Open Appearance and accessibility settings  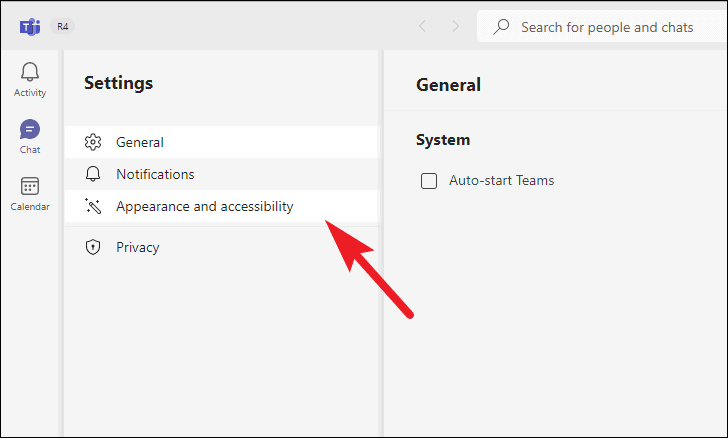[221, 206]
